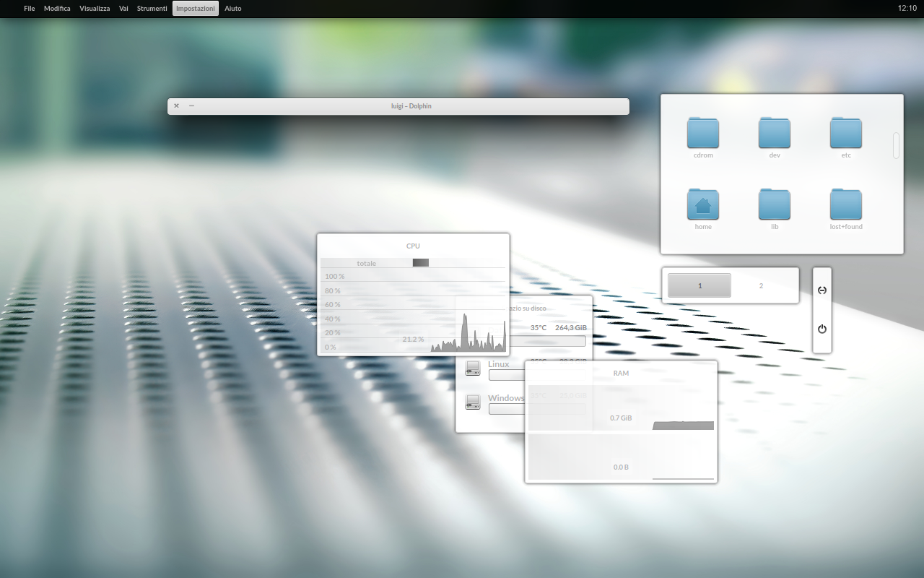Click the 264,3 GiB partition usage bar

[x=548, y=341]
